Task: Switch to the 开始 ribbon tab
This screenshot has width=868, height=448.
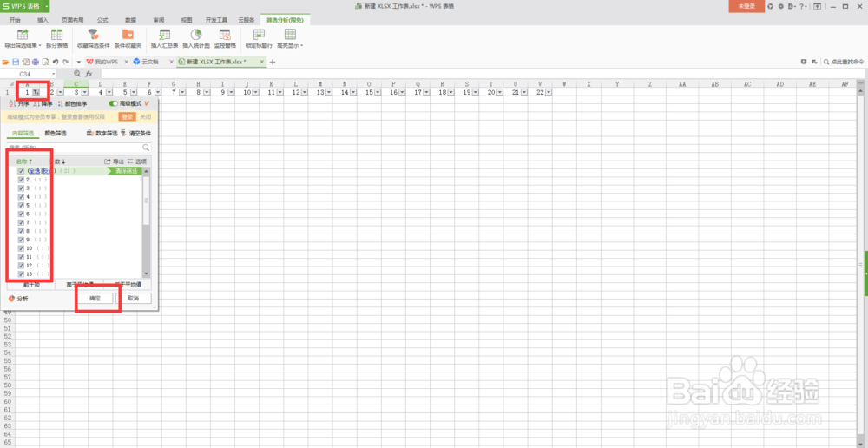Action: [x=15, y=20]
